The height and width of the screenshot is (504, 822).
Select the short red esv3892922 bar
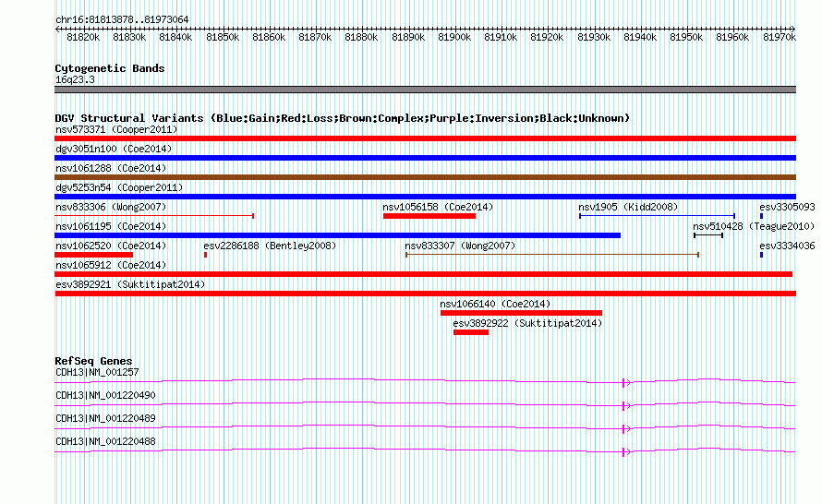[x=471, y=332]
